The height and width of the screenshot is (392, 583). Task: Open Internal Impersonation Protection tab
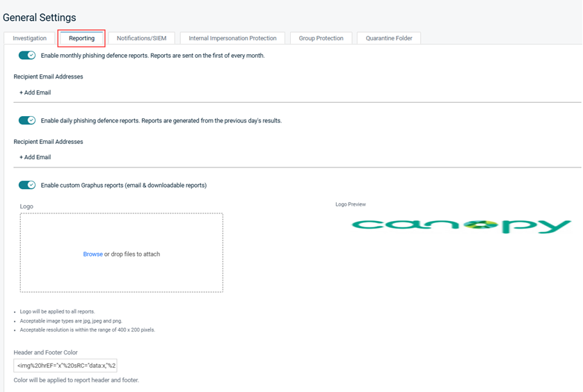click(232, 38)
